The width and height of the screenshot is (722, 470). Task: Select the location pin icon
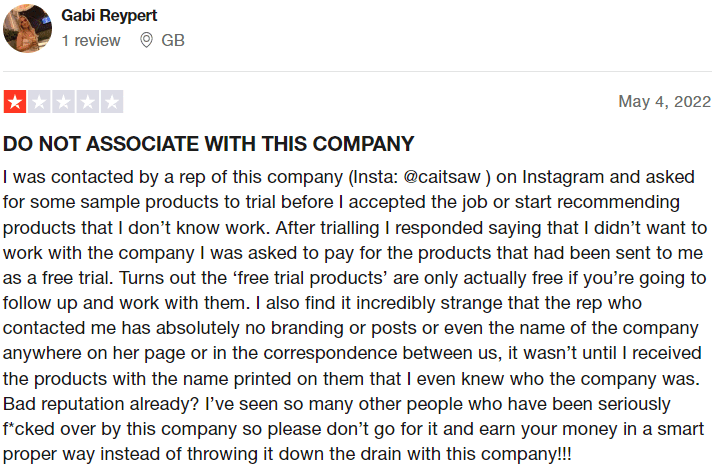point(146,41)
